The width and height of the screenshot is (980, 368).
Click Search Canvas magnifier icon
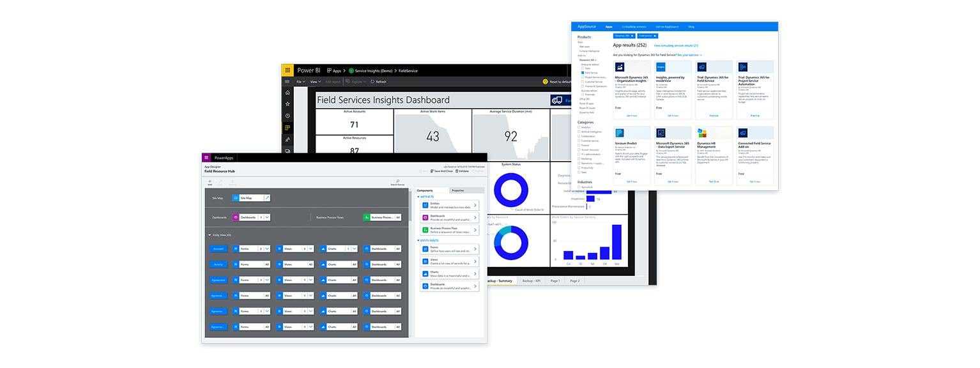pos(397,182)
